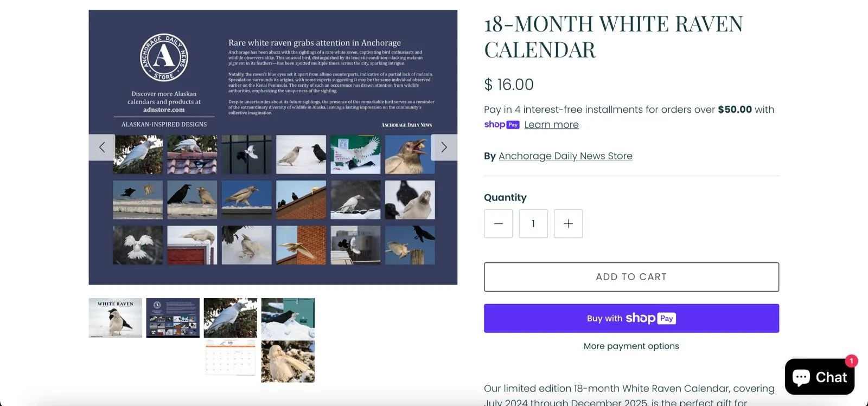Open More payment options
This screenshot has height=406, width=868.
tap(631, 346)
